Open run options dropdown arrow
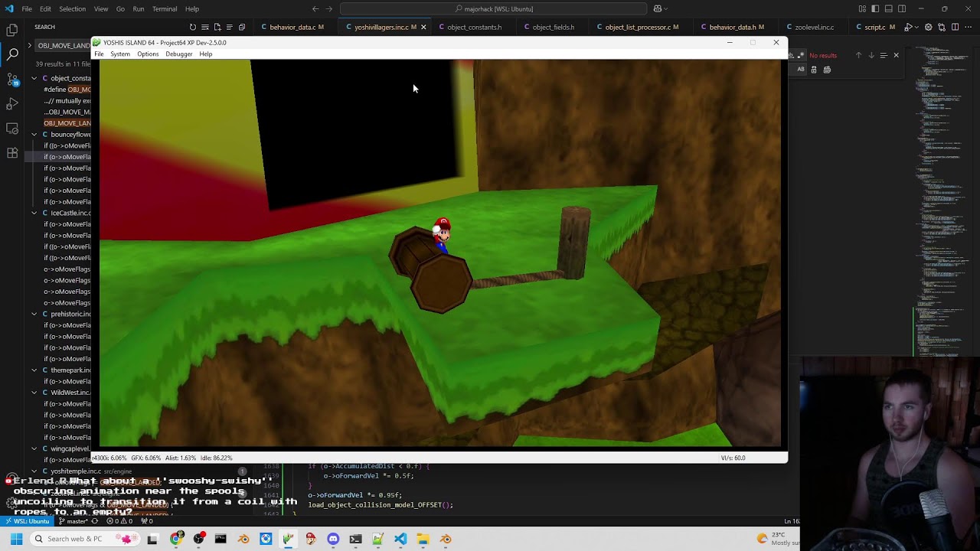Image resolution: width=980 pixels, height=551 pixels. click(916, 27)
